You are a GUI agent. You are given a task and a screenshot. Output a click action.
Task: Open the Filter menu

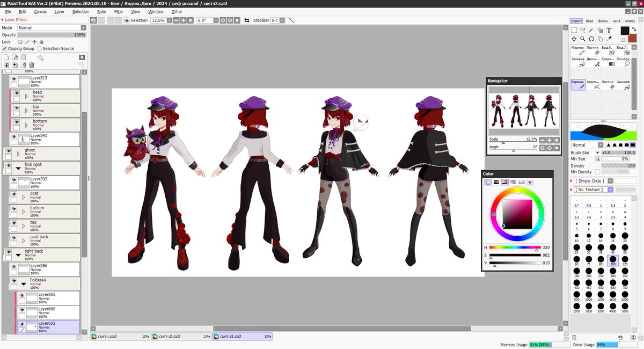point(119,11)
